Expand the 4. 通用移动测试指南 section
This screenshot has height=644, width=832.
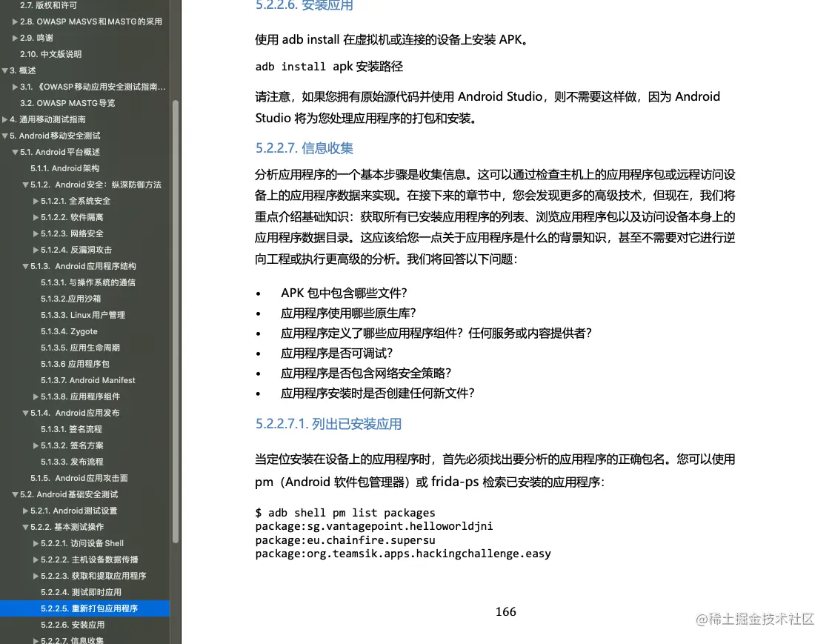(4, 119)
